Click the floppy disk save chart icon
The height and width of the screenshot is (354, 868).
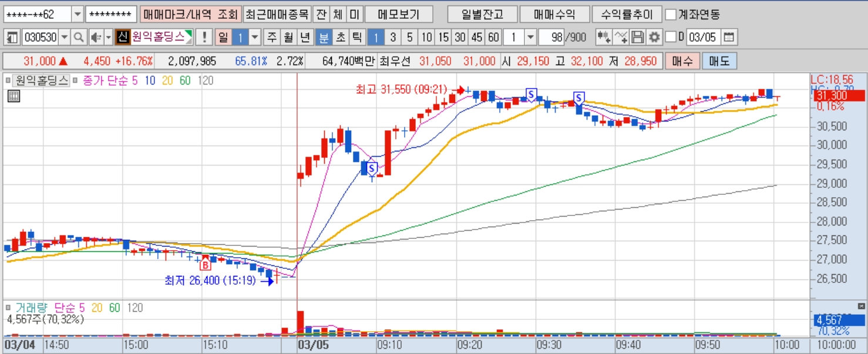(637, 38)
